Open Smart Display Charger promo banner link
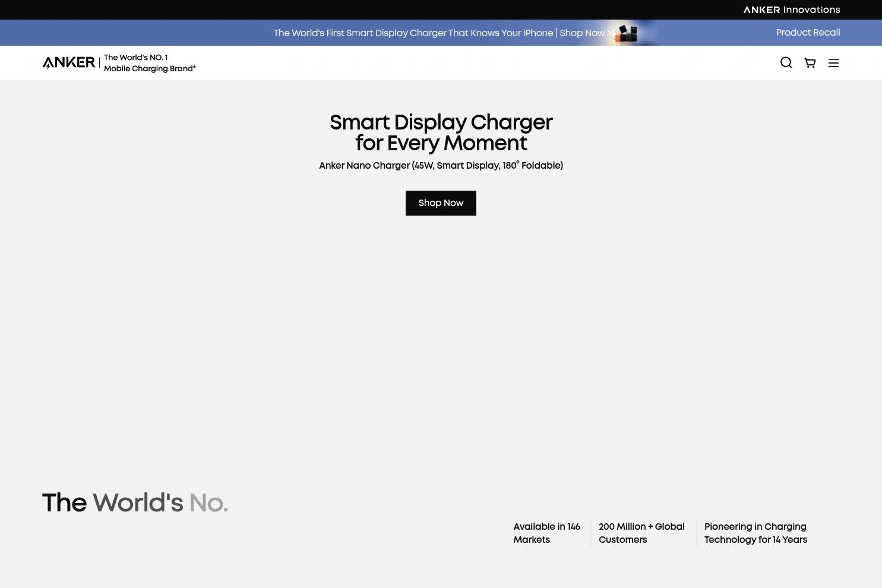This screenshot has width=882, height=588. click(x=445, y=33)
